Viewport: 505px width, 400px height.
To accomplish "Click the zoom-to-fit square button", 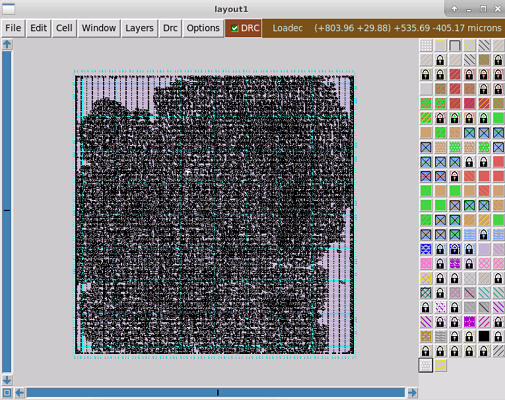I will 7,393.
